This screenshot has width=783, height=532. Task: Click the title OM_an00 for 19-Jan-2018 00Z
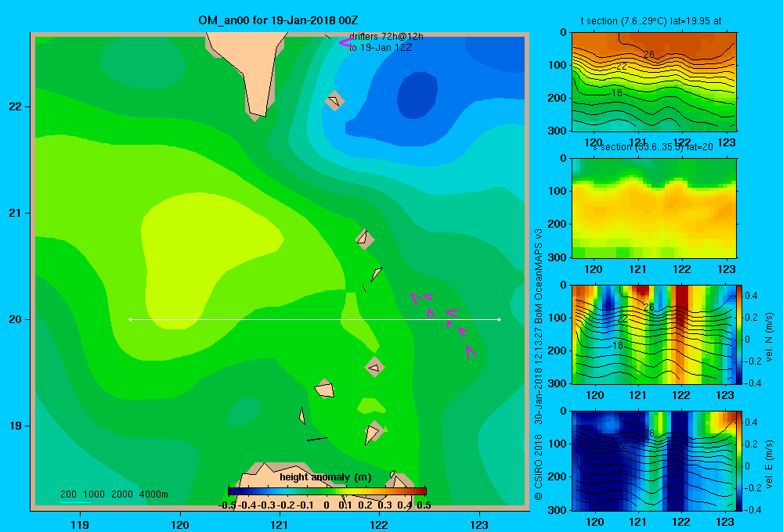[278, 20]
